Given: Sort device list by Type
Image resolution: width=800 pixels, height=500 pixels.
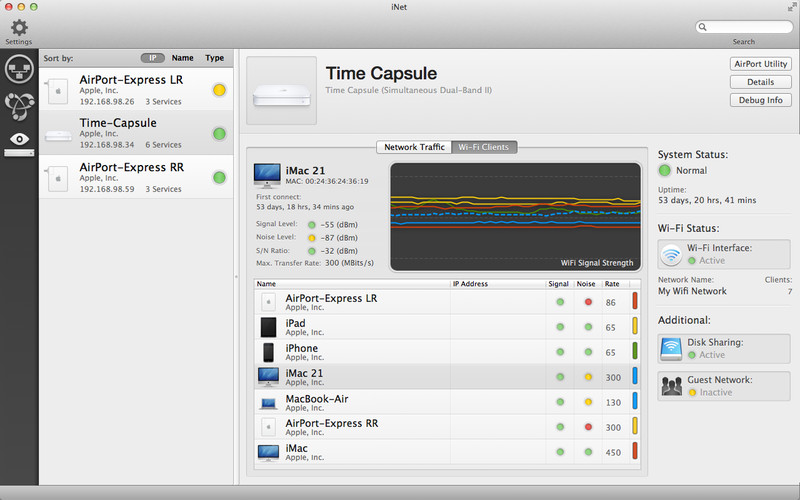Looking at the screenshot, I should 215,58.
